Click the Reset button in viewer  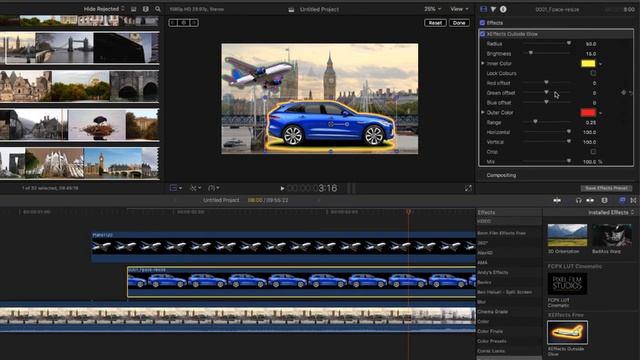click(x=435, y=23)
